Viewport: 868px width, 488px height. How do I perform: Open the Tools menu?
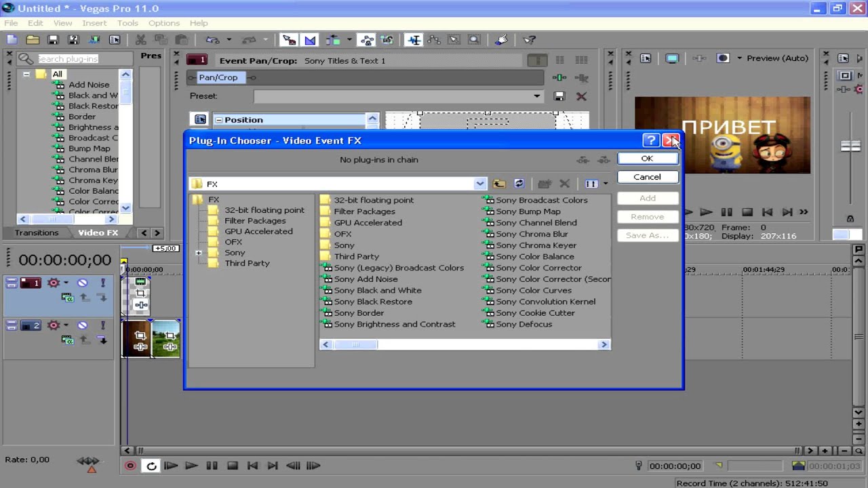[x=127, y=23]
